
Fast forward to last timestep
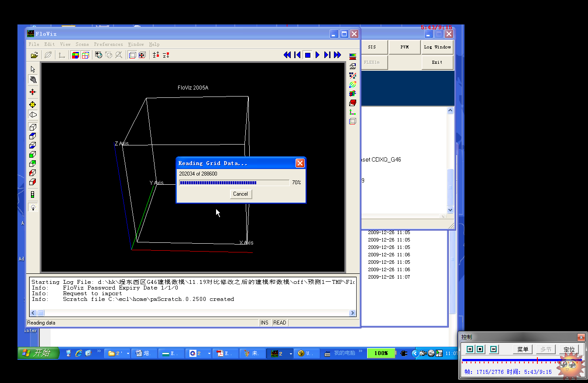(x=337, y=55)
